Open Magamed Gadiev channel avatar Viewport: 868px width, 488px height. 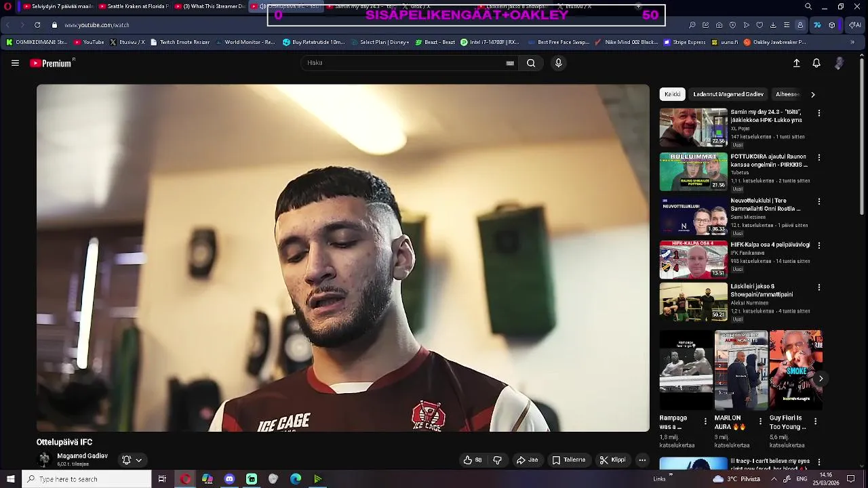click(44, 460)
